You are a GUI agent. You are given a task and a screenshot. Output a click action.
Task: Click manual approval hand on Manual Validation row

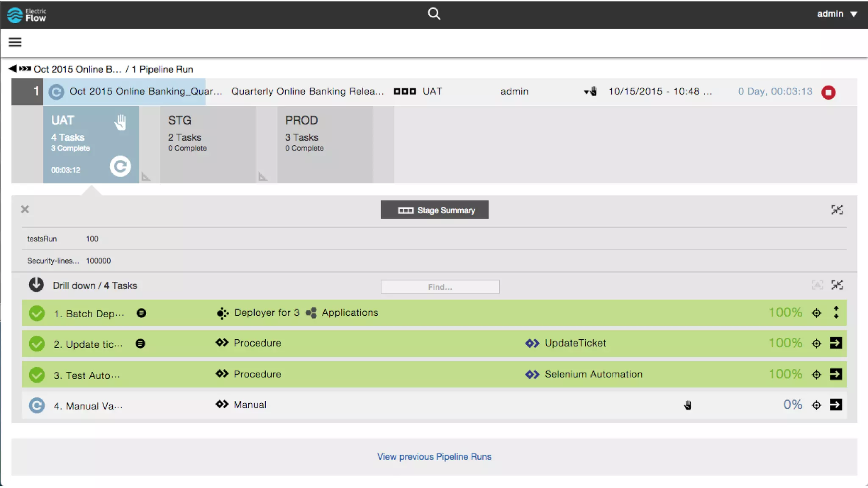tap(687, 405)
